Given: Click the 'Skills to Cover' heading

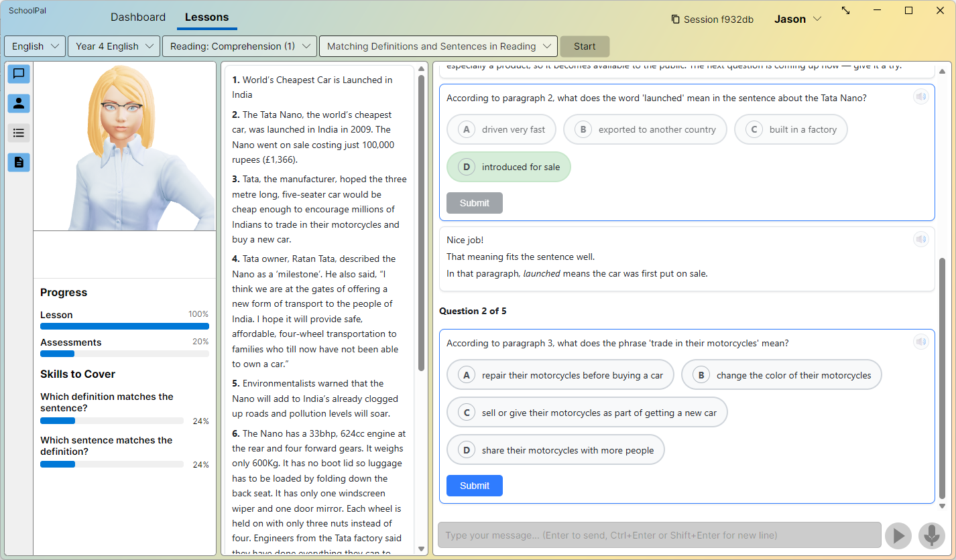Looking at the screenshot, I should [78, 374].
